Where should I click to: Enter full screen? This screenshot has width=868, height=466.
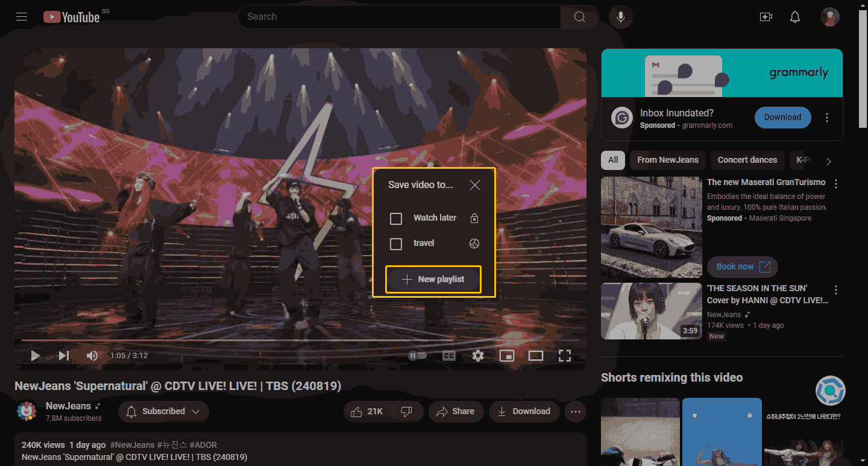[565, 356]
